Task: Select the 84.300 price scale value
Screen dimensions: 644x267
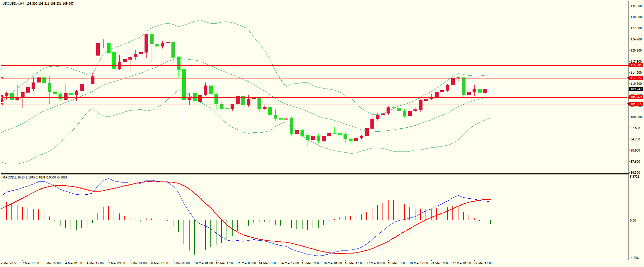Action: (x=635, y=173)
